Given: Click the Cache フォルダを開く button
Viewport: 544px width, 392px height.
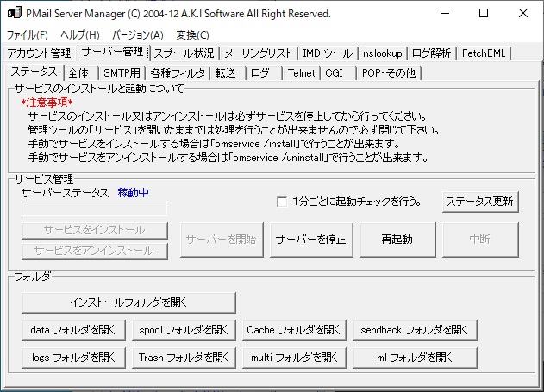Looking at the screenshot, I should [x=294, y=330].
